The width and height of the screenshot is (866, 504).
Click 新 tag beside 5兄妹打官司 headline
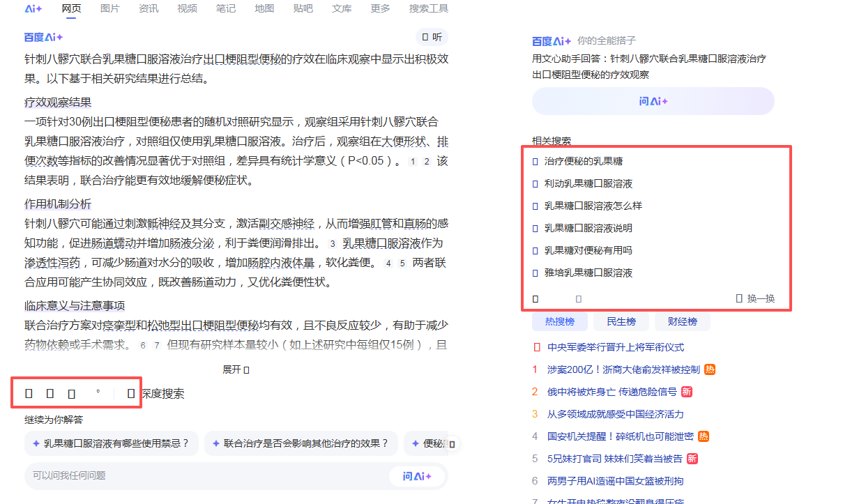[x=692, y=459]
